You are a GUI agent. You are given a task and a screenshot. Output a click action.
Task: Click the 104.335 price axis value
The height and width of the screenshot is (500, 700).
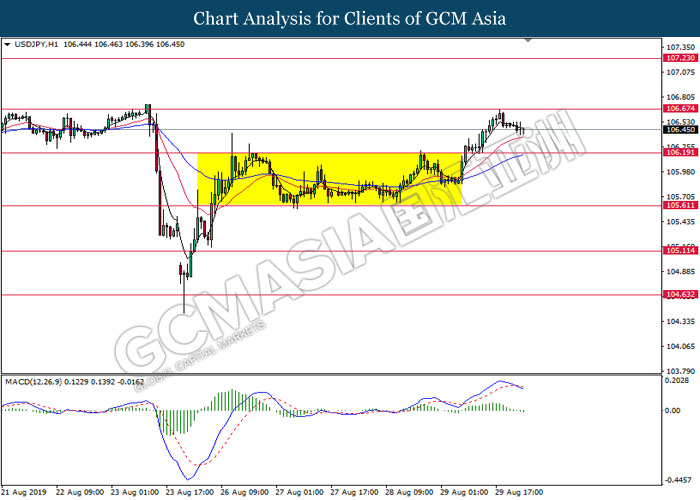[680, 321]
